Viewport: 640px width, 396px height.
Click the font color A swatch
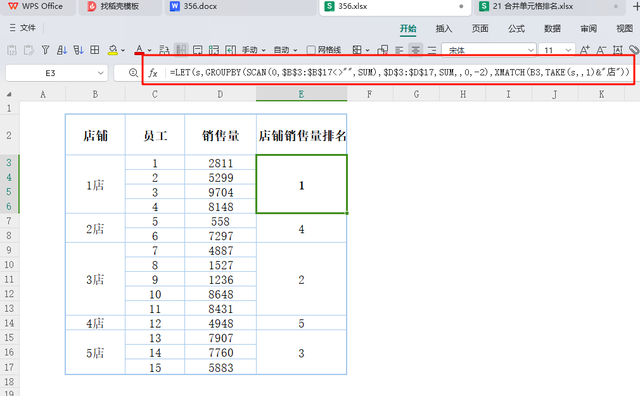pos(139,50)
